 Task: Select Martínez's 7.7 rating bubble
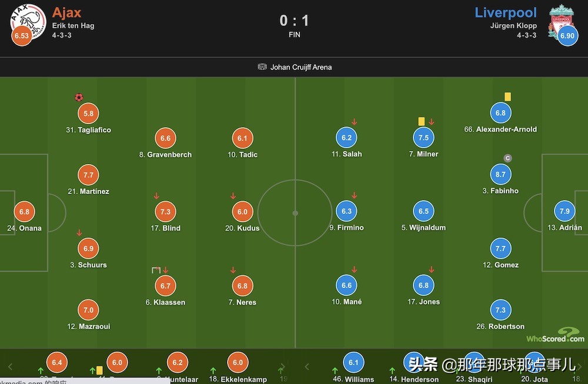[x=89, y=175]
